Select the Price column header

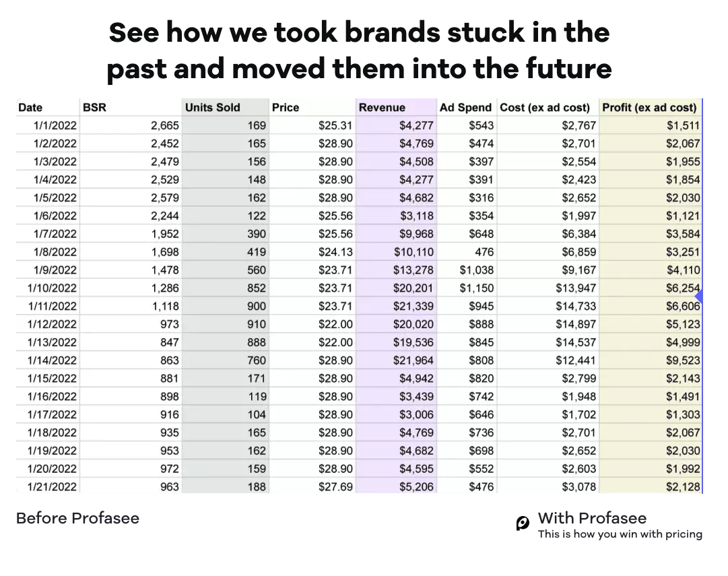(286, 107)
